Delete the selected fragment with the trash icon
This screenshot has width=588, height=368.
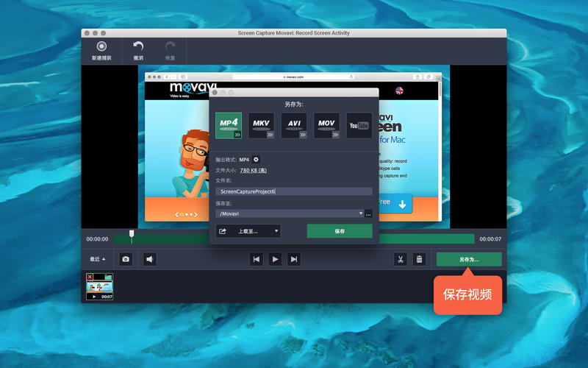(x=419, y=259)
